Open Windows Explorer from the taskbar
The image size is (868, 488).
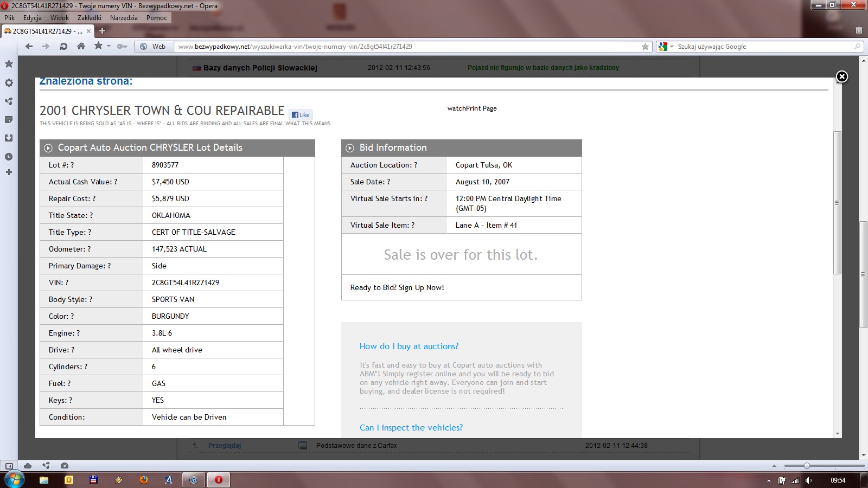44,480
